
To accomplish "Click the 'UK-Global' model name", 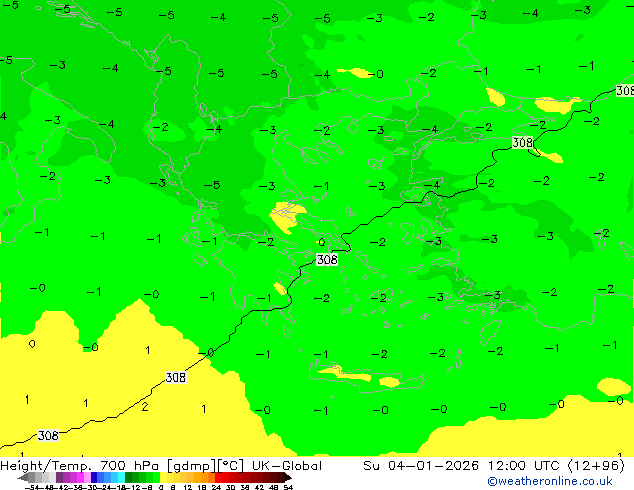I will pos(287,466).
